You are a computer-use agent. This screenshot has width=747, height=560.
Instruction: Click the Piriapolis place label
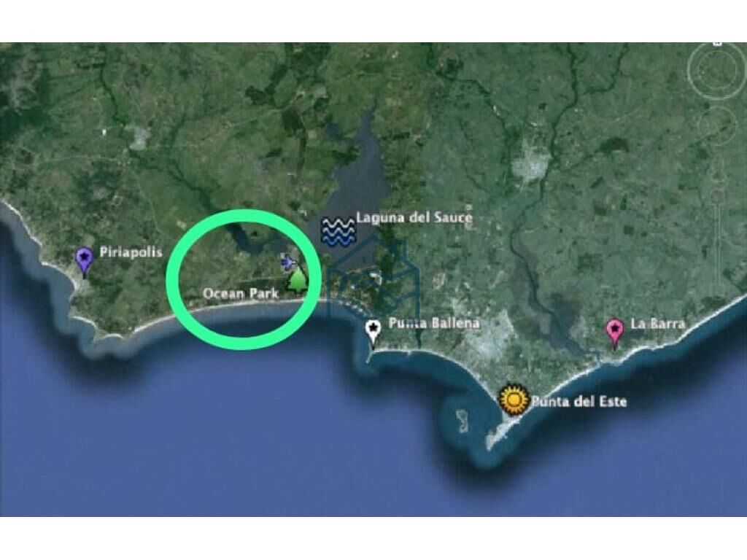[131, 252]
